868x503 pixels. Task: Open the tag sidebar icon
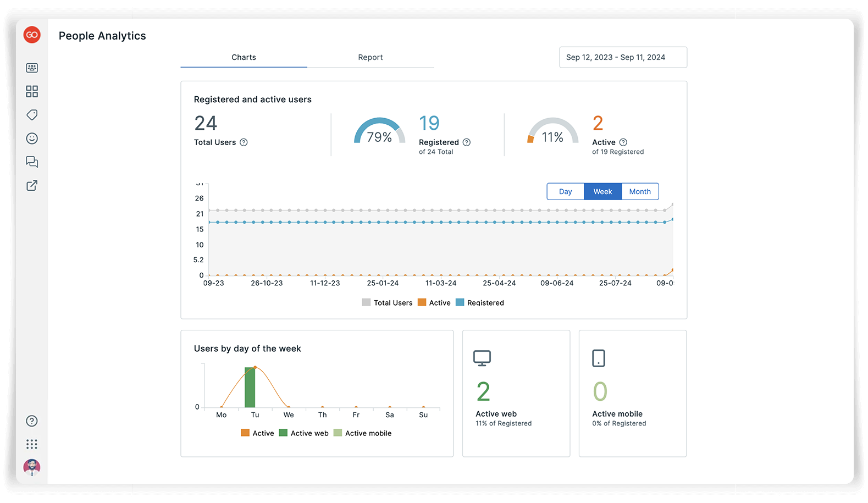pyautogui.click(x=32, y=115)
